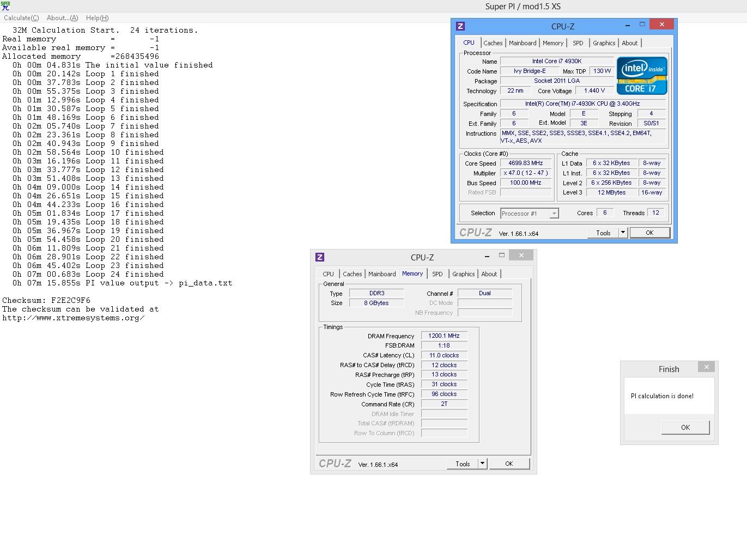
Task: Click the Core Voltage value 1.440 V
Action: coord(594,90)
